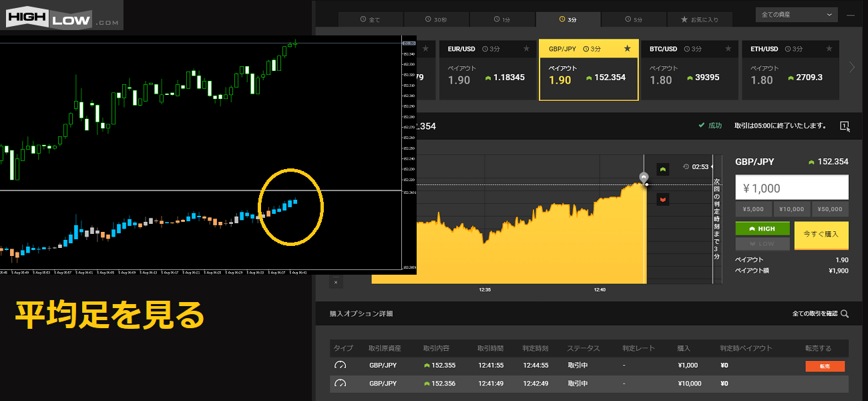The image size is (868, 401).
Task: Open the お気に入り favorites tab
Action: point(699,19)
